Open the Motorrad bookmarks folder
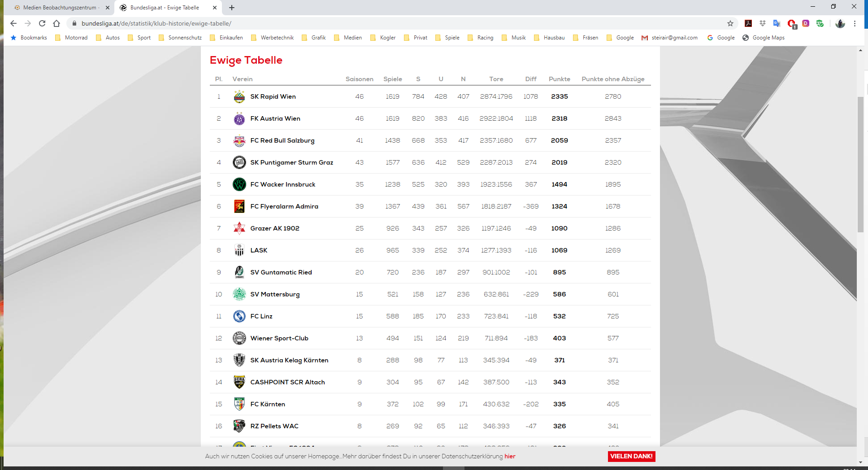 tap(71, 38)
